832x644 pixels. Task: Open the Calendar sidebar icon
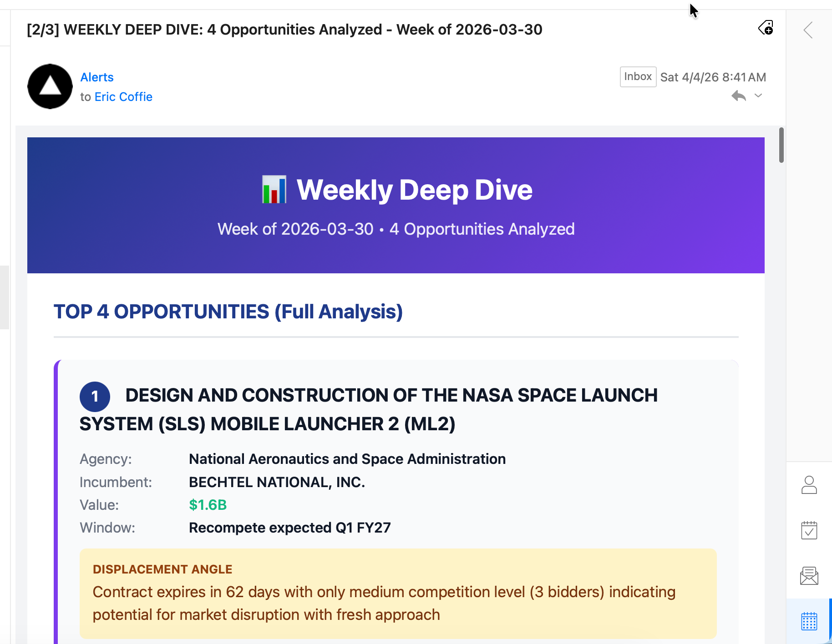pyautogui.click(x=809, y=621)
